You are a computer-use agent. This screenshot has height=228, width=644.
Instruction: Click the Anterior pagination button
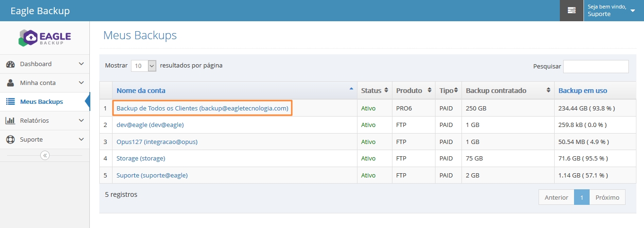tap(557, 197)
